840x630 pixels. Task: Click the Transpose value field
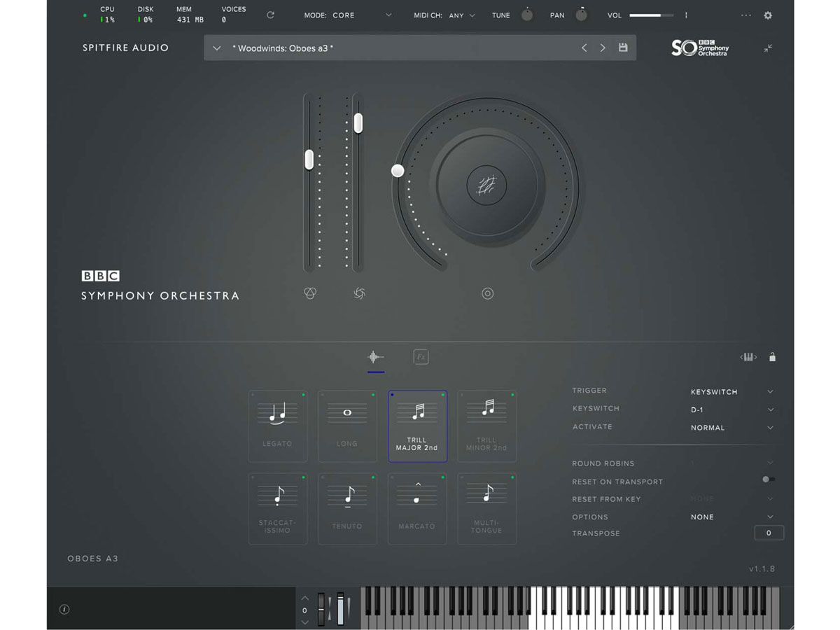[x=769, y=533]
